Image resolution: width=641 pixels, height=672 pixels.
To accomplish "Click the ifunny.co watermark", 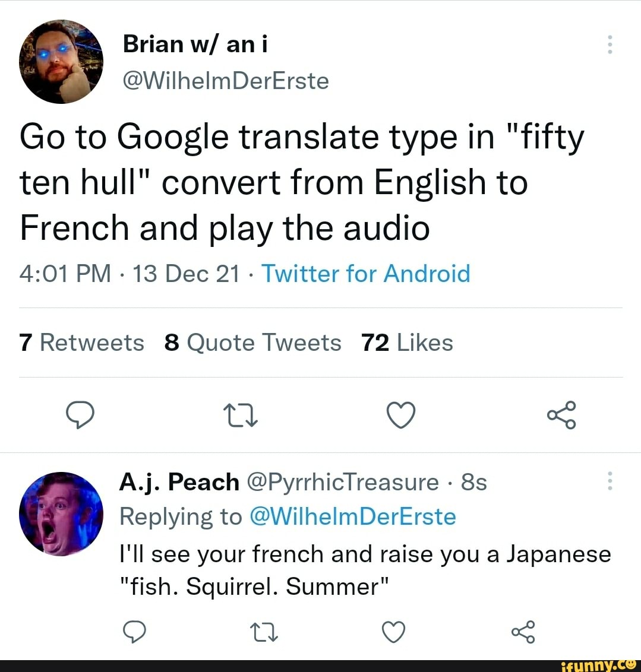I will tap(601, 665).
